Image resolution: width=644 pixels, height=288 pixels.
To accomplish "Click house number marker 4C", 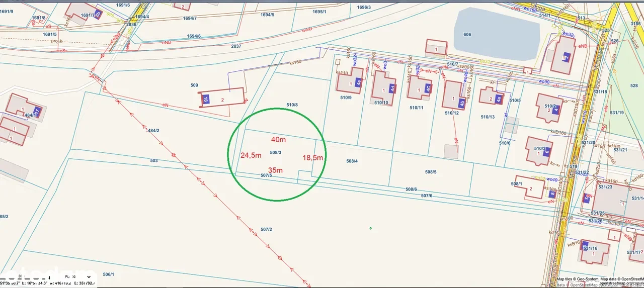I will click(428, 88).
